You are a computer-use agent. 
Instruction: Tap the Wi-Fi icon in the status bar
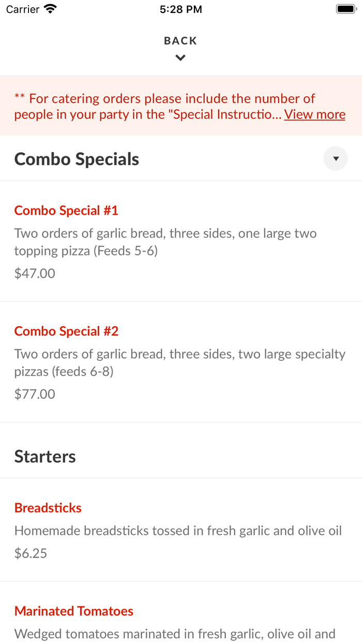pyautogui.click(x=49, y=8)
